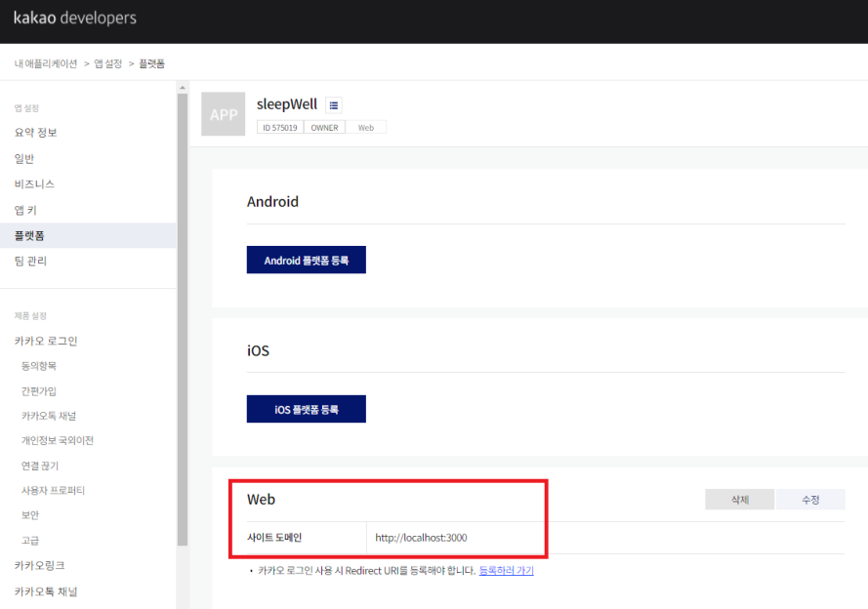
Task: Select 플랫폼 in the sidebar
Action: pyautogui.click(x=88, y=235)
